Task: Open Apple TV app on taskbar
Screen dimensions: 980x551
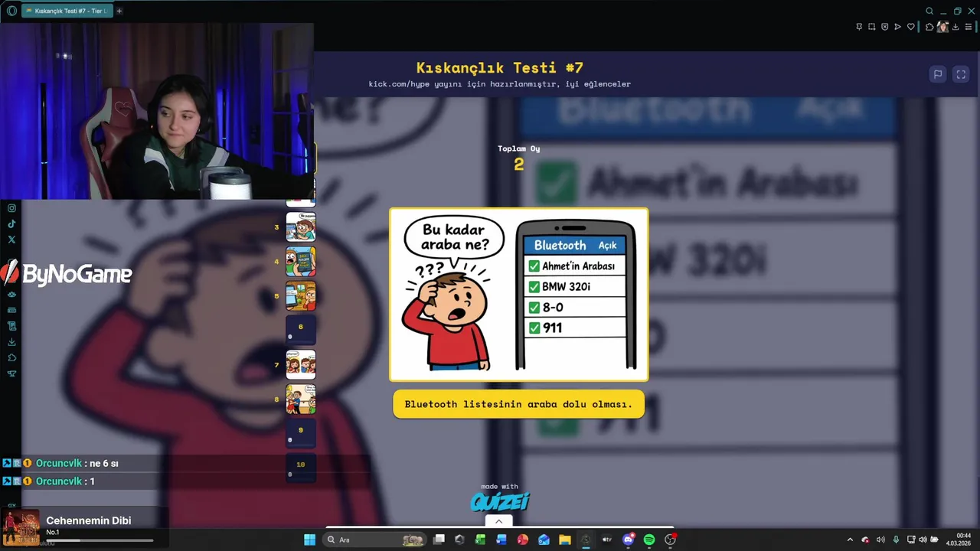Action: click(606, 540)
